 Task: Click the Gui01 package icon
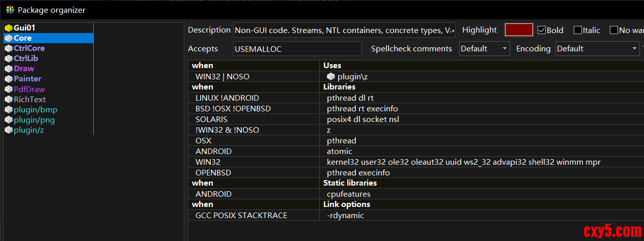[8, 28]
